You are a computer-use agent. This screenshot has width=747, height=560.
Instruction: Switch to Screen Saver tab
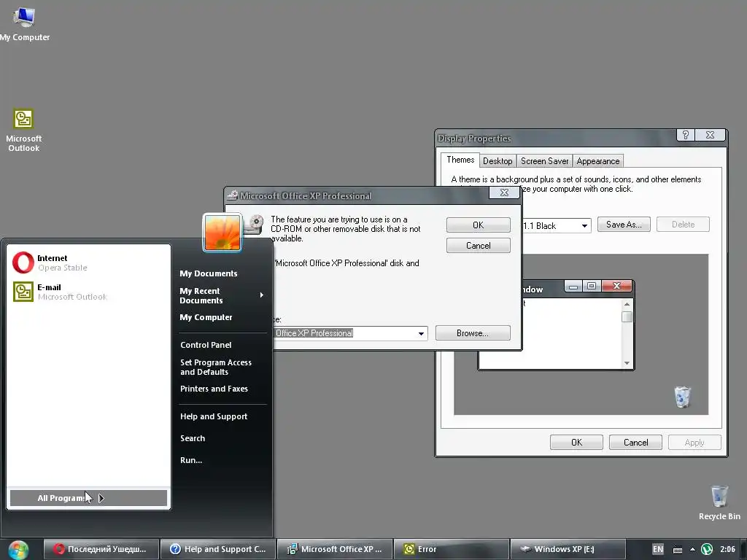tap(544, 161)
